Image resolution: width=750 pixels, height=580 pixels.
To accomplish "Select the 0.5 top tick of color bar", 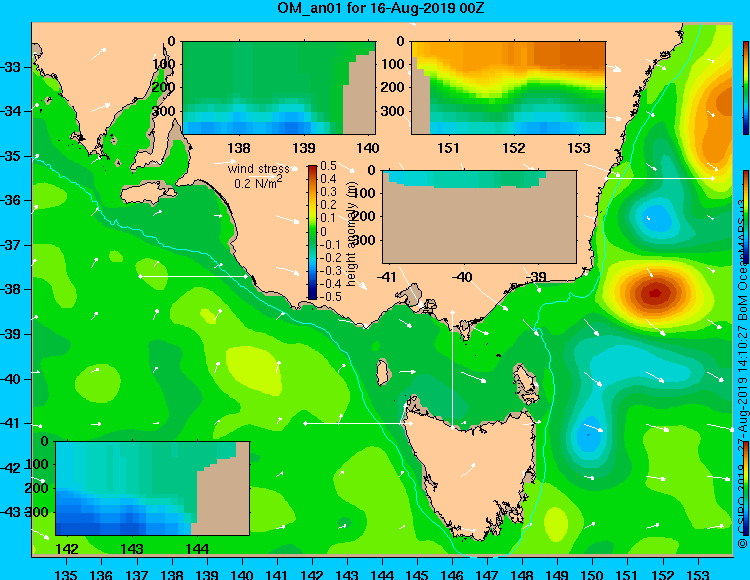I will [x=328, y=166].
